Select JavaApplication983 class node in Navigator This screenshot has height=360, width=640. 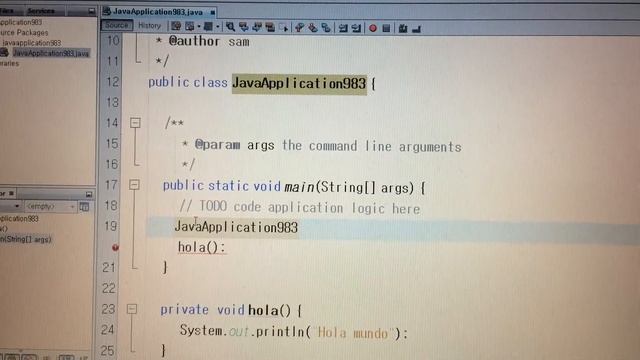click(19, 219)
